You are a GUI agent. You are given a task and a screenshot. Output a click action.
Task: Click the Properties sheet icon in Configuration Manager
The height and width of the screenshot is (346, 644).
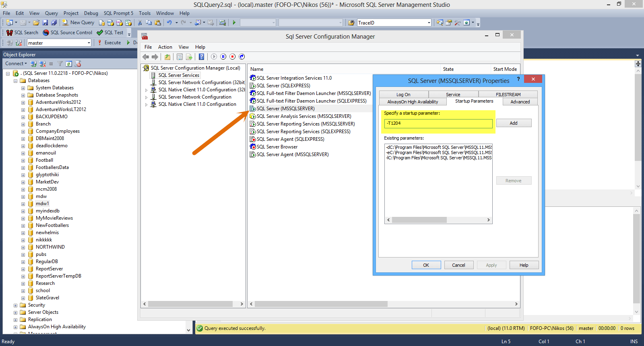[180, 57]
